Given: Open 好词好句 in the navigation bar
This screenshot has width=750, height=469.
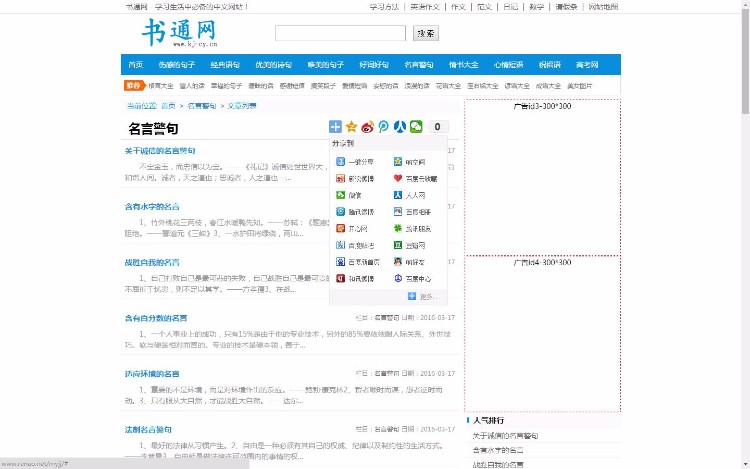Looking at the screenshot, I should pos(374,65).
